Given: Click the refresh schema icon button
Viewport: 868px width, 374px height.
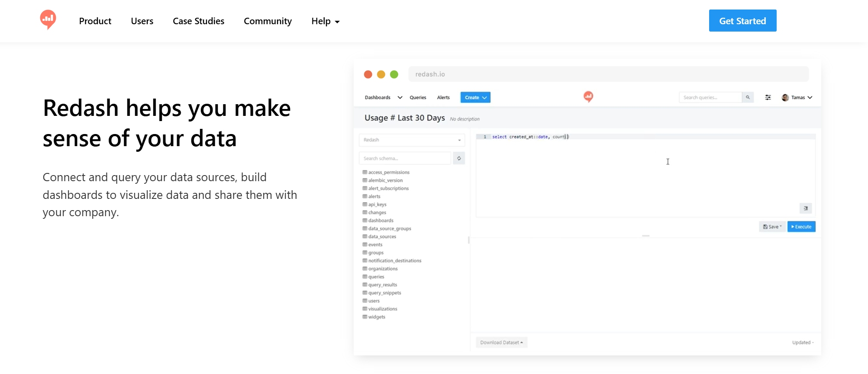Looking at the screenshot, I should pos(459,158).
